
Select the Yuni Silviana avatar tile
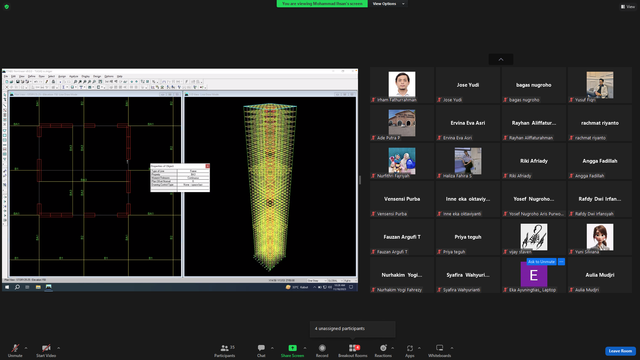[600, 237]
